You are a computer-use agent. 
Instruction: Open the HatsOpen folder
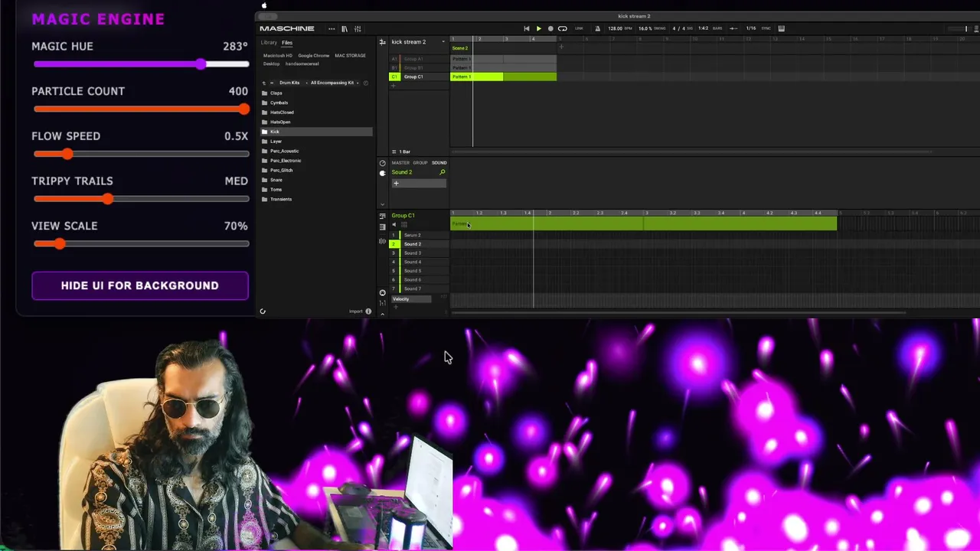[317, 122]
